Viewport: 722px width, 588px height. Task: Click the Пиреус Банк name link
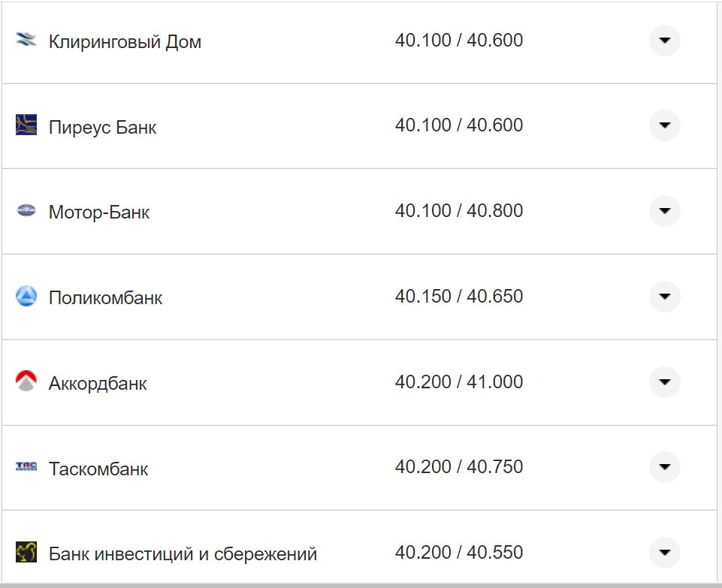tap(102, 126)
